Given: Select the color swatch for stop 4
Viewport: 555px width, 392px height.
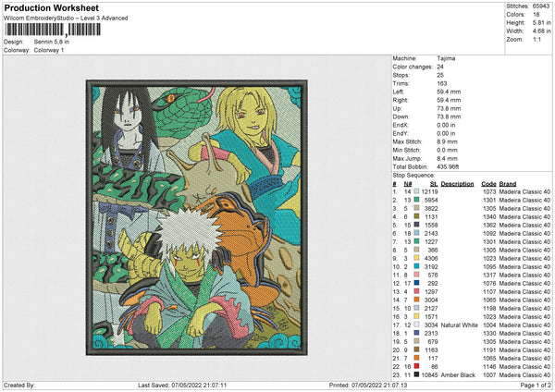Looking at the screenshot, I should pos(416,217).
